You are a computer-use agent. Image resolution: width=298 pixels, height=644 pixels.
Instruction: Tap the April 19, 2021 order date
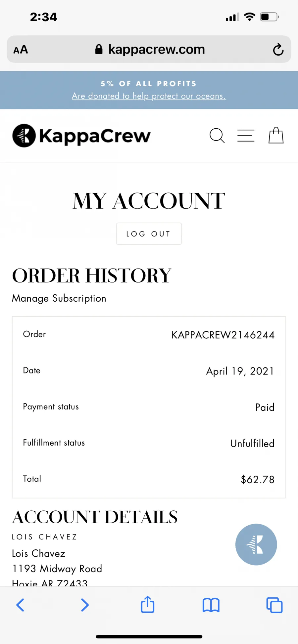pyautogui.click(x=240, y=371)
